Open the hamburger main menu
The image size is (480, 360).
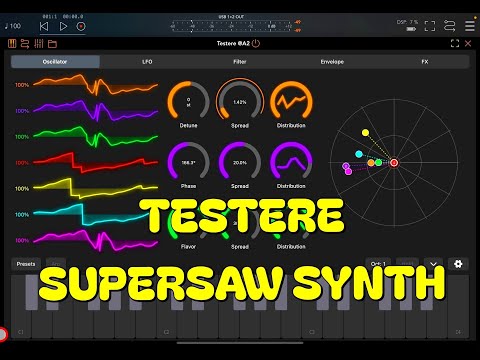(470, 26)
